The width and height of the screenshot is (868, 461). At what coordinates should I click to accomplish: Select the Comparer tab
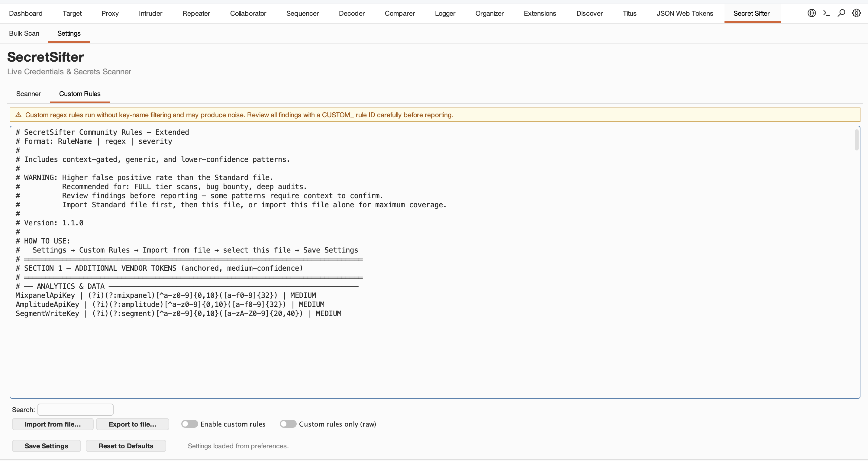click(x=400, y=13)
